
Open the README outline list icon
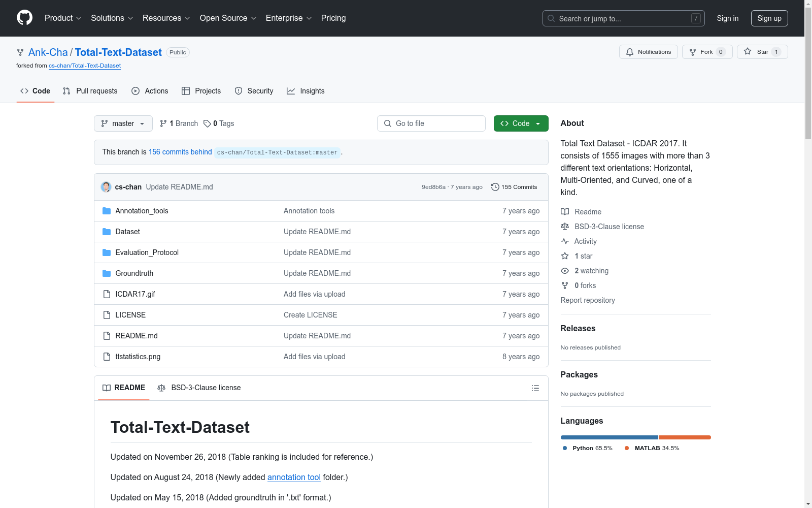tap(535, 388)
